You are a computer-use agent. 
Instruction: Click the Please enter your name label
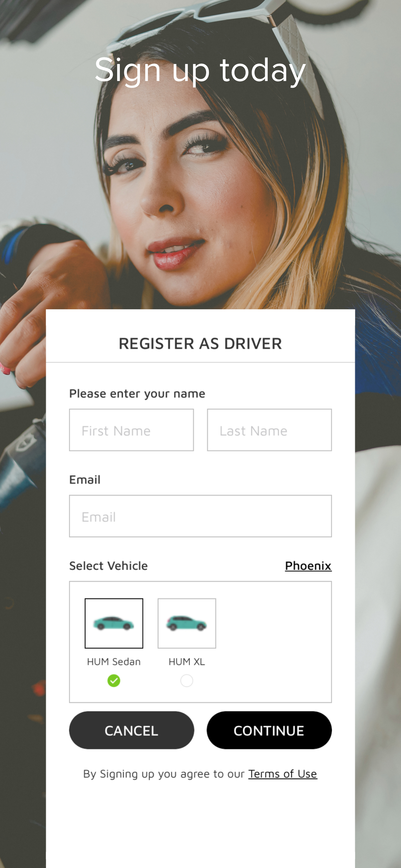tap(137, 394)
